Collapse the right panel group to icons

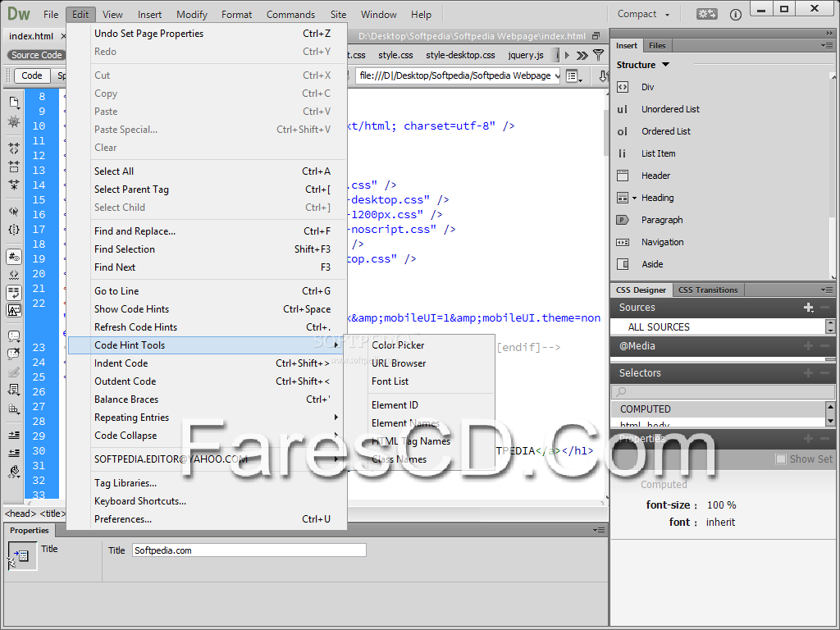tap(829, 33)
